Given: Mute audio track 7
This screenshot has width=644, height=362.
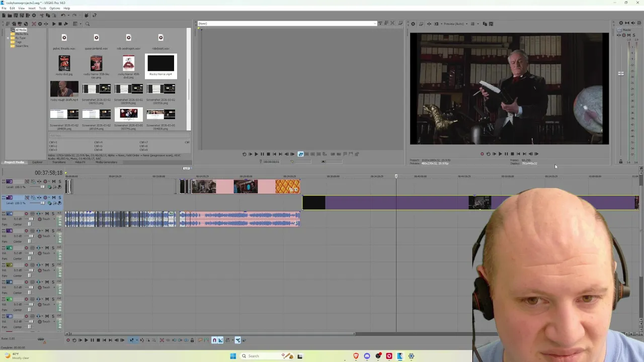Looking at the screenshot, I should (x=47, y=265).
